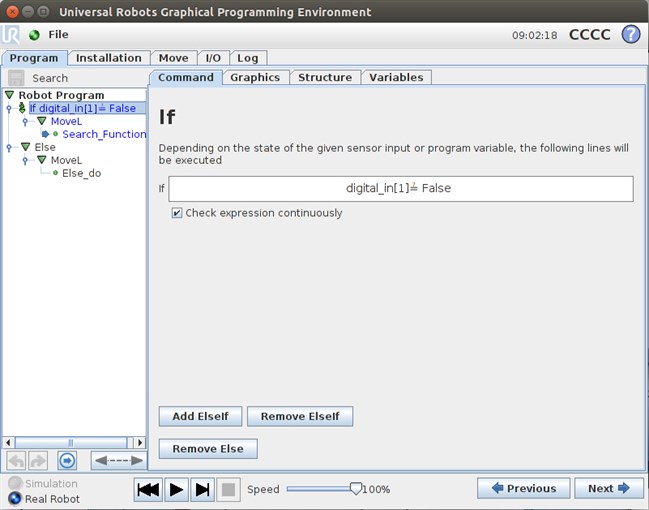
Task: Open the Variables tab
Action: (396, 77)
